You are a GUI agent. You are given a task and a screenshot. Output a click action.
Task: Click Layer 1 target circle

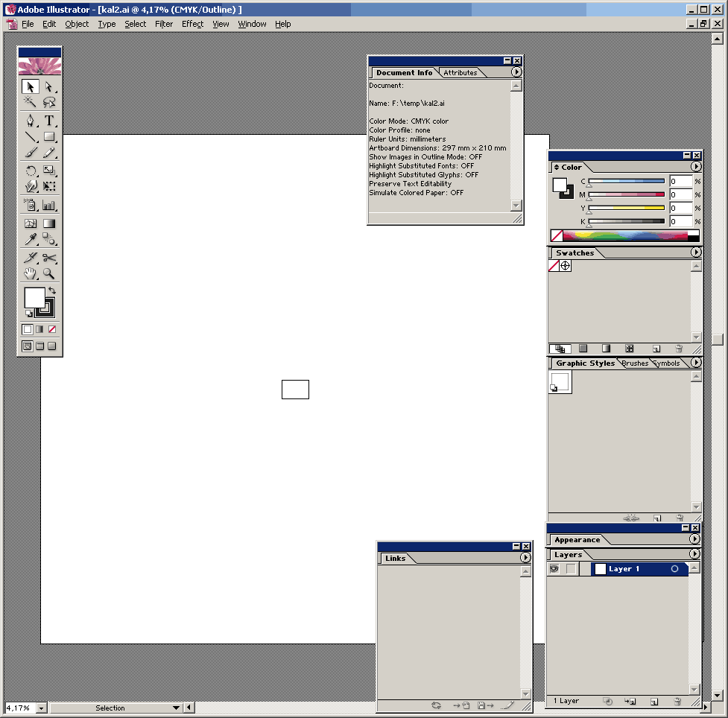(674, 568)
